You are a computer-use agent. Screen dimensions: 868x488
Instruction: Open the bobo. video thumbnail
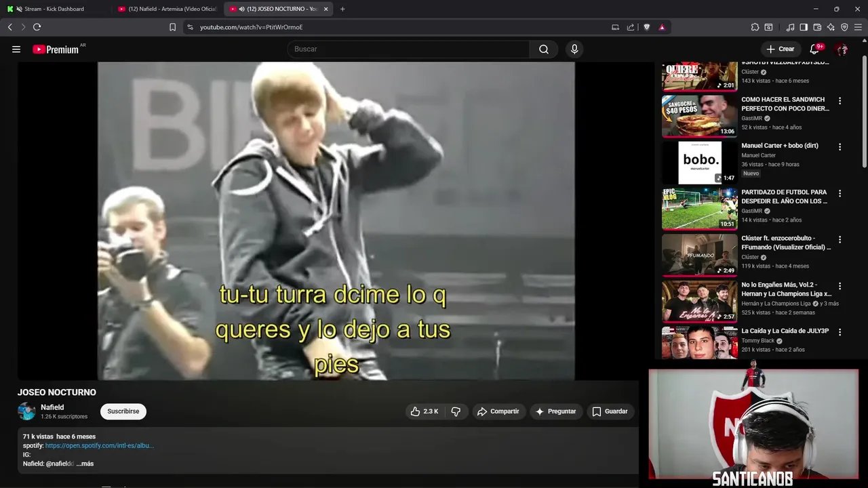coord(699,163)
